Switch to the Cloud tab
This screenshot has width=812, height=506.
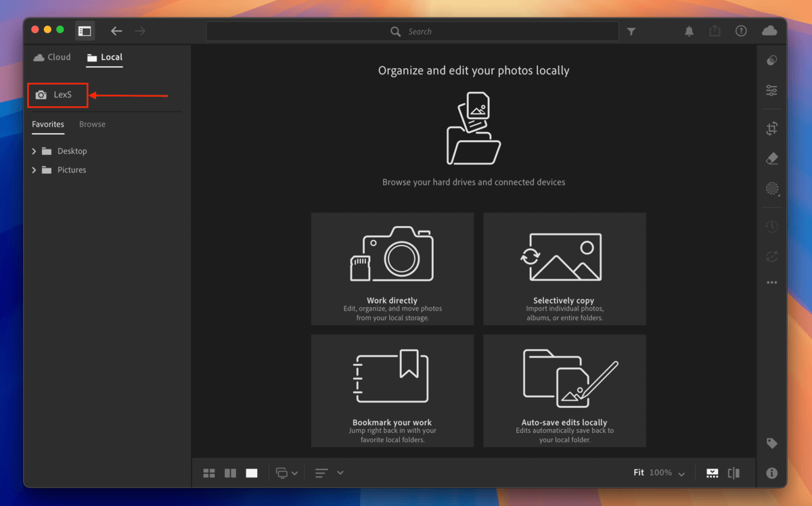tap(52, 57)
